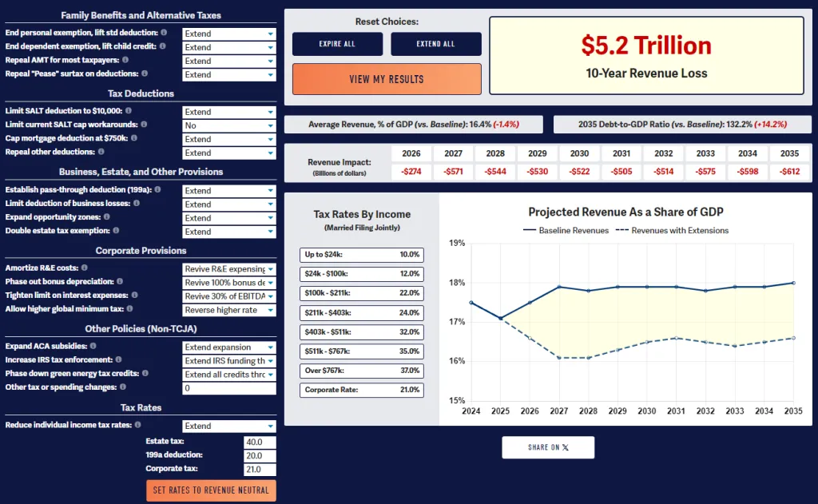This screenshot has height=504, width=818.
Task: Click Share on X button
Action: click(548, 447)
